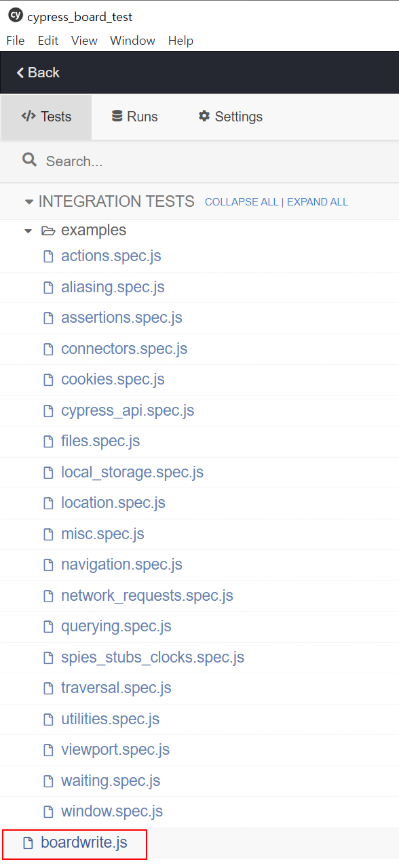
Task: Click the file icon next to boardwrite.js
Action: tap(28, 844)
